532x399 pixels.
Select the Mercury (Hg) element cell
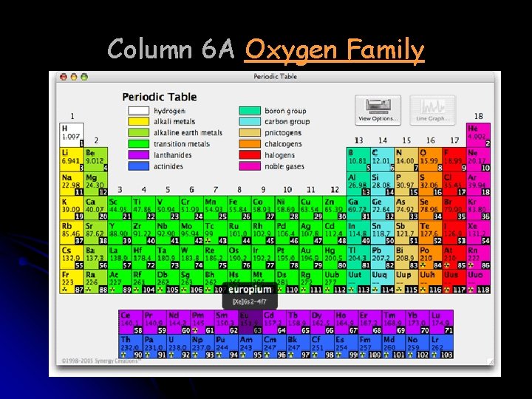click(335, 257)
